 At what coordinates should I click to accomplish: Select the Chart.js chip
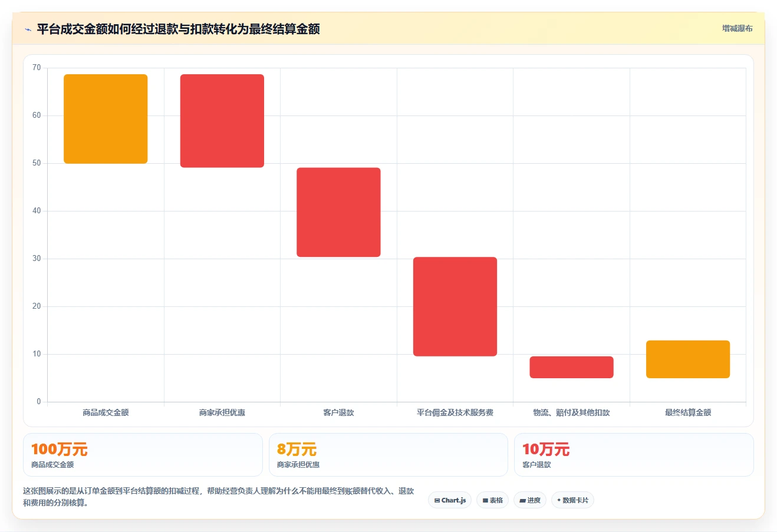[x=450, y=500]
